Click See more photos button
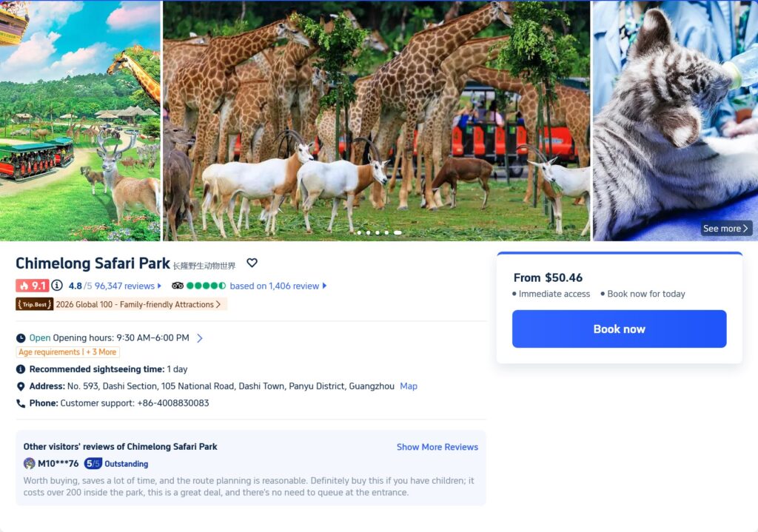 pos(726,229)
